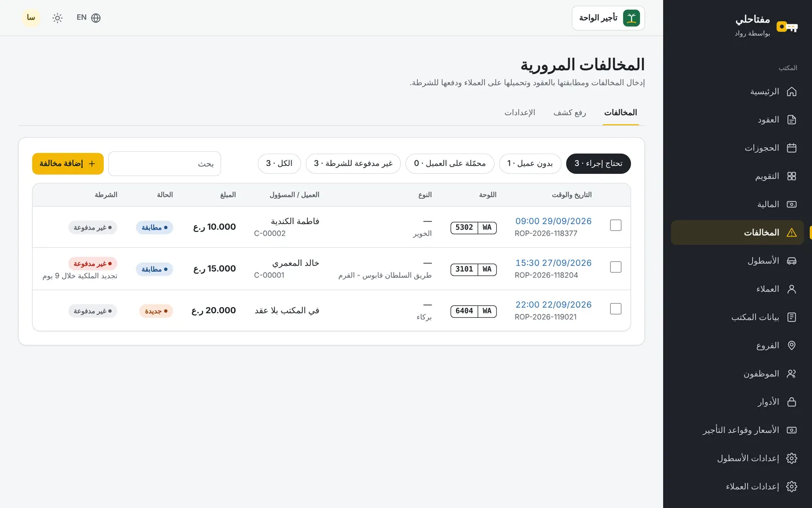The width and height of the screenshot is (812, 508).
Task: Filter by تحتاج إجراء · 3
Action: [598, 164]
